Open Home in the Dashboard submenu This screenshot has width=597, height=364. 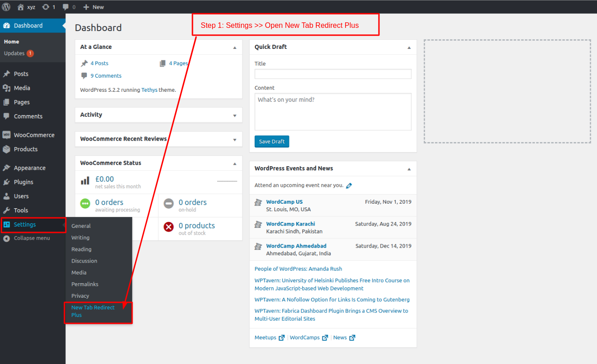[x=11, y=42]
